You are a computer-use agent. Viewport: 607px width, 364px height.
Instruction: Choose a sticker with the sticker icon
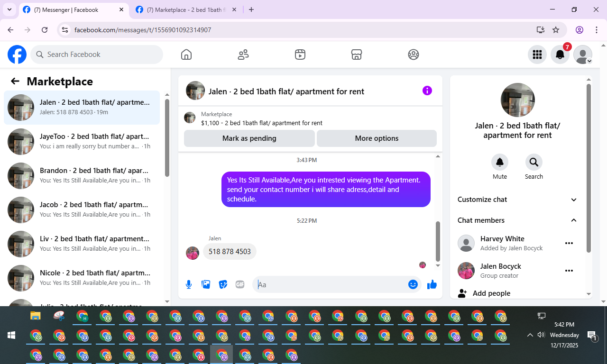(x=223, y=284)
